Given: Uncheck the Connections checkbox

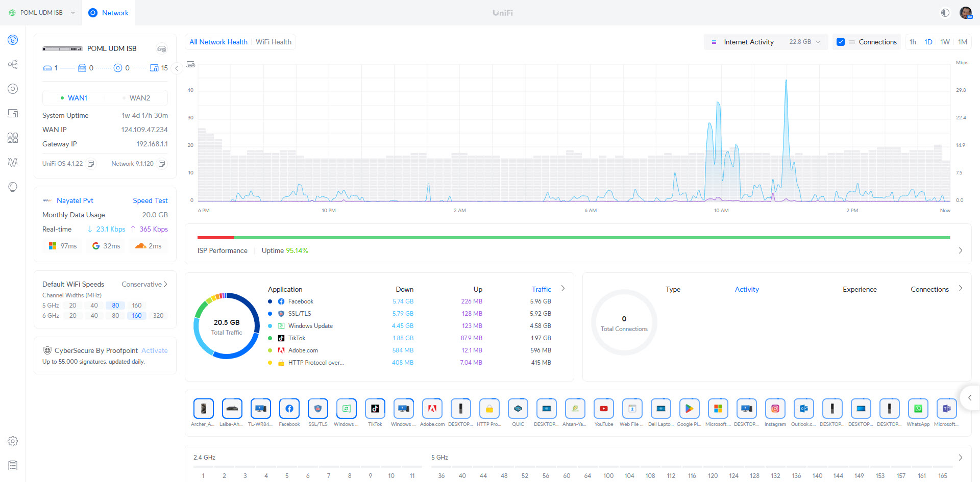Looking at the screenshot, I should 841,42.
